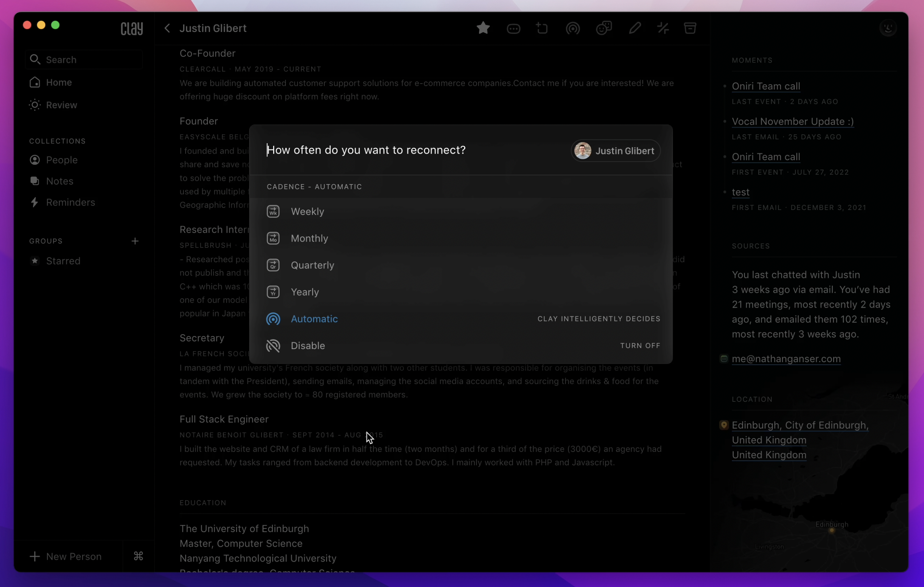Viewport: 924px width, 587px height.
Task: Click the archive icon in toolbar
Action: (690, 28)
